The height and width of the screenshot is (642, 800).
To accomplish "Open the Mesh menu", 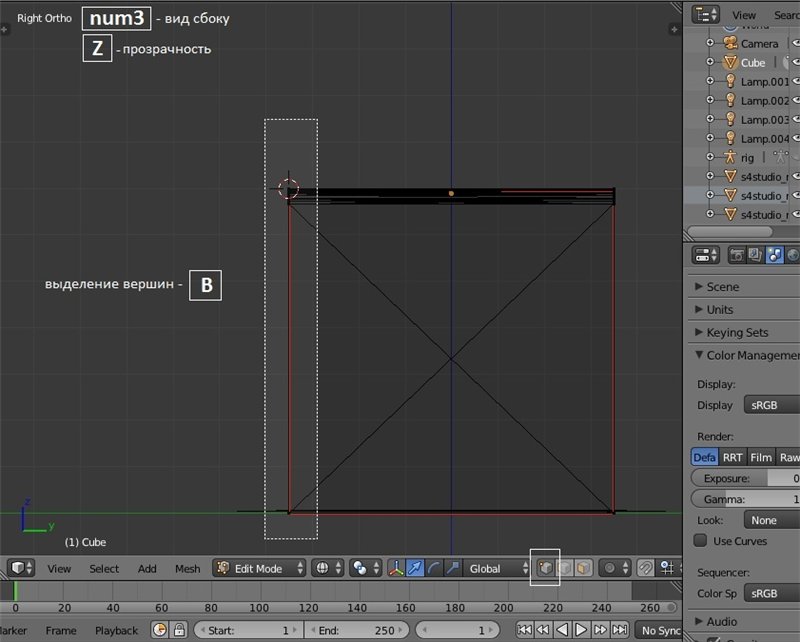I will (x=187, y=569).
